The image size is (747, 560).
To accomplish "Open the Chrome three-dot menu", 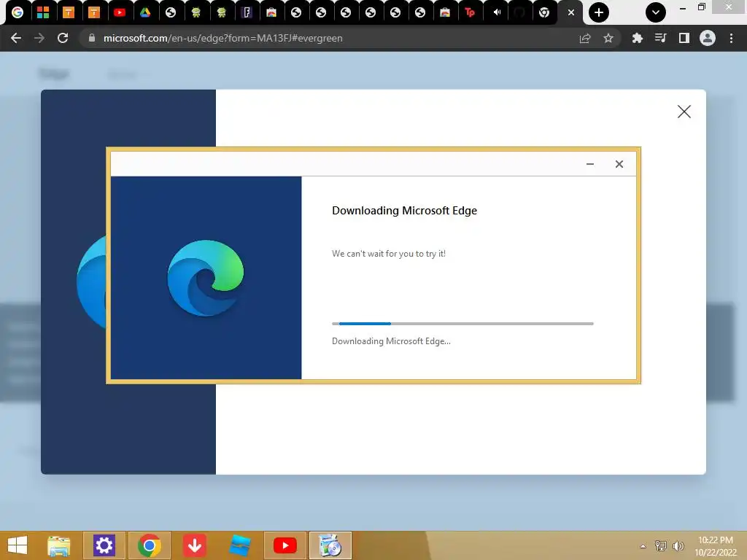I will (731, 38).
